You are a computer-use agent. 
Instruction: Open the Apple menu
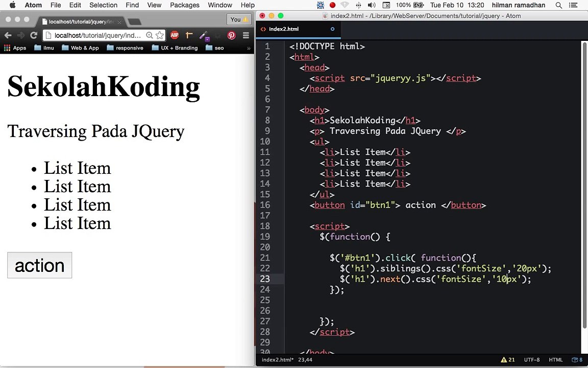coord(12,5)
